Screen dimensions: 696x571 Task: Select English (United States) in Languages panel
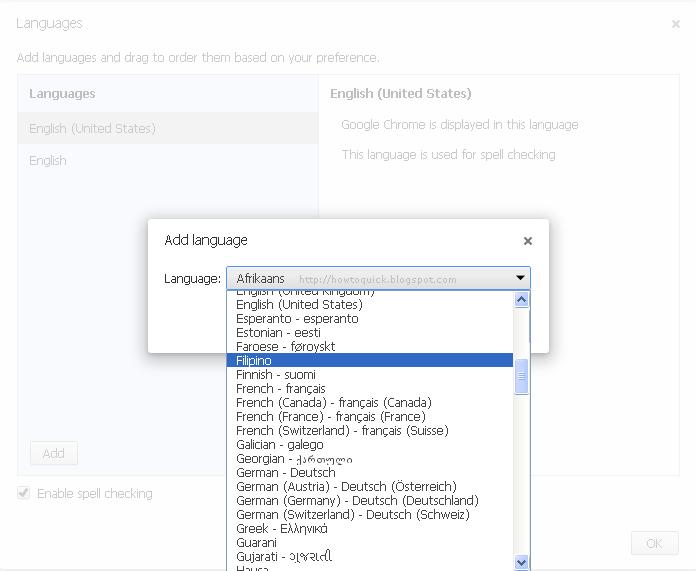[x=92, y=128]
